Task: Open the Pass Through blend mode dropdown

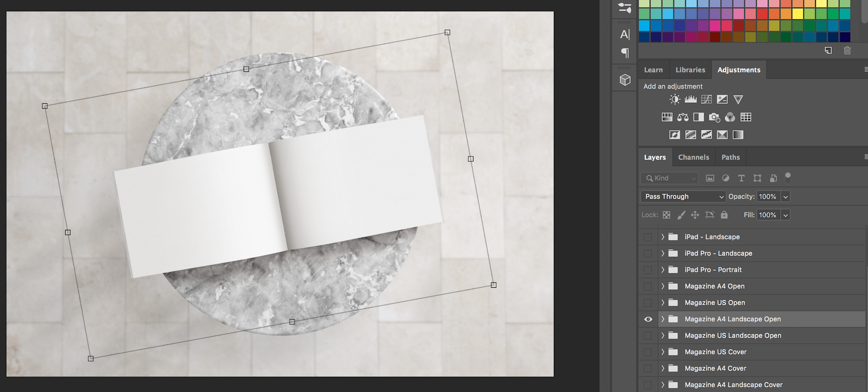Action: click(x=683, y=196)
